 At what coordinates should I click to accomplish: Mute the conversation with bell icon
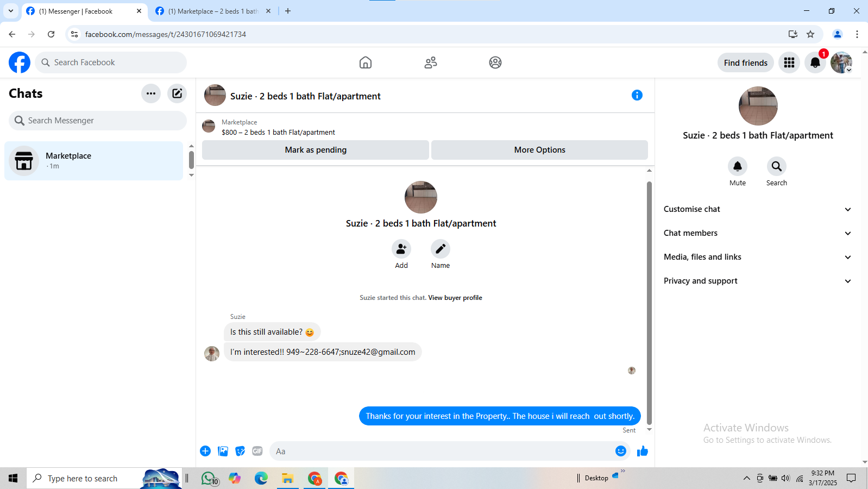pos(738,166)
